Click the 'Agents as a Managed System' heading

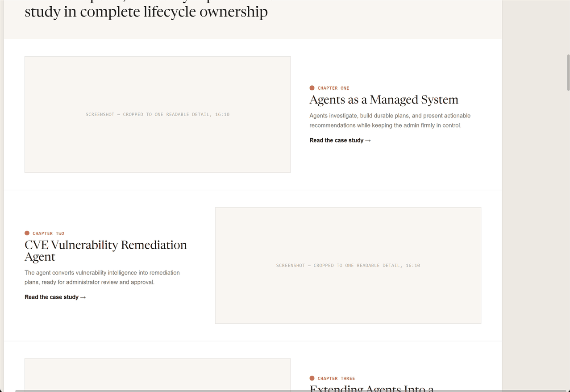[x=384, y=100]
